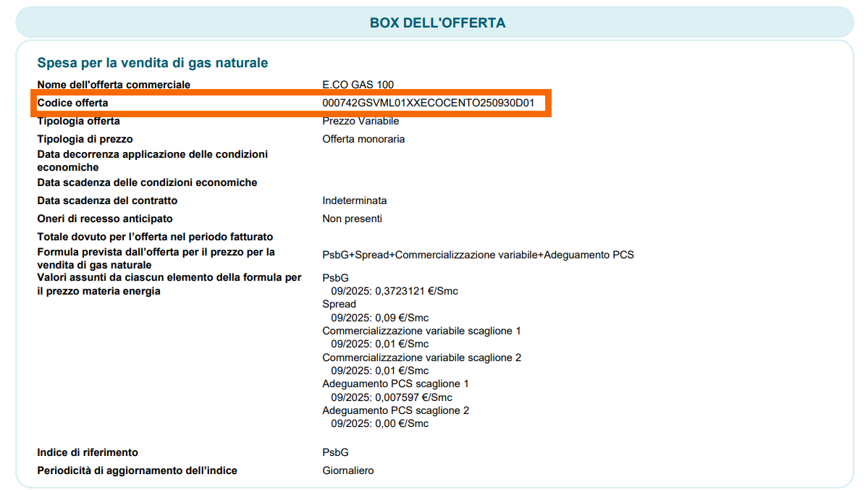Click the 'Prezzo Variabile' value
868x490 pixels.
(361, 121)
